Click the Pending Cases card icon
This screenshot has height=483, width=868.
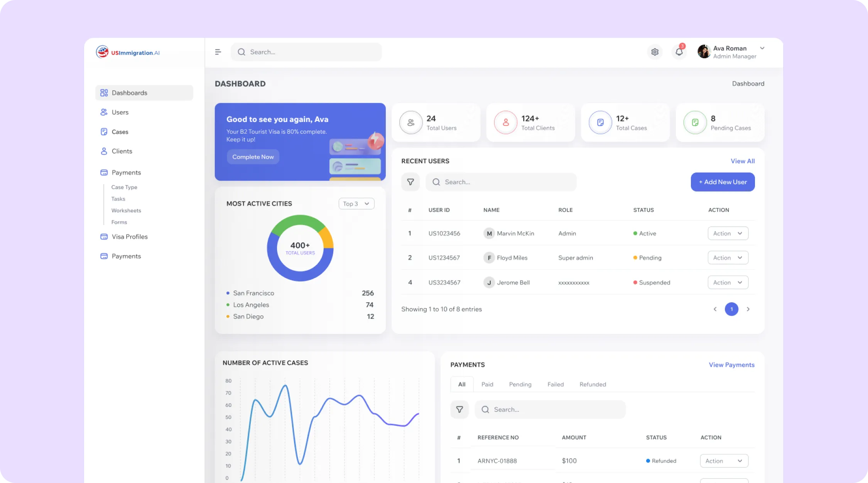(695, 122)
